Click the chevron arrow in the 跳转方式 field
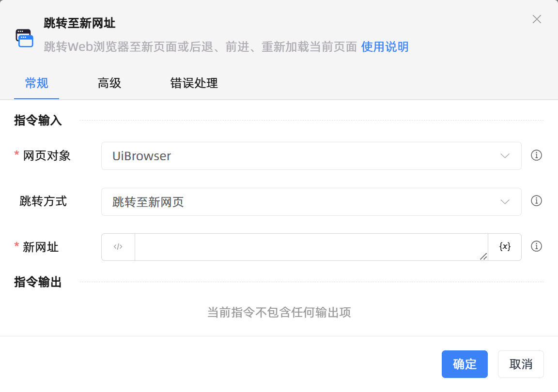Screen dimensions: 558x392 coord(505,202)
